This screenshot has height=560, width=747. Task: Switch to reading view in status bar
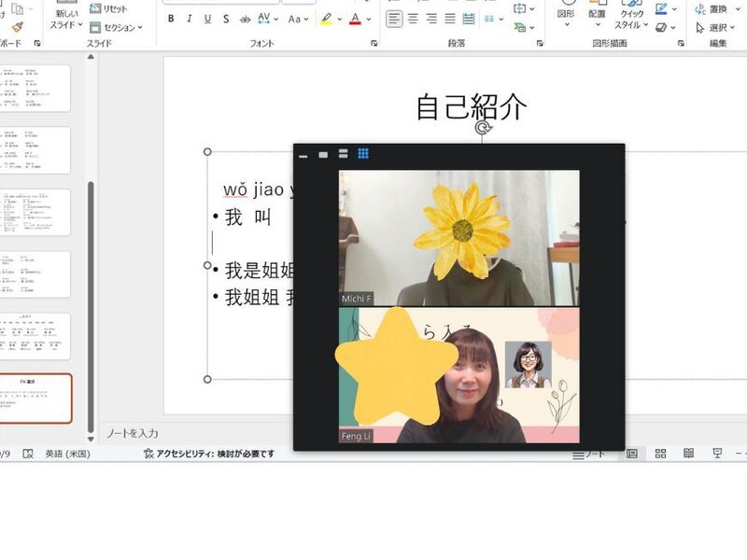[x=688, y=454]
